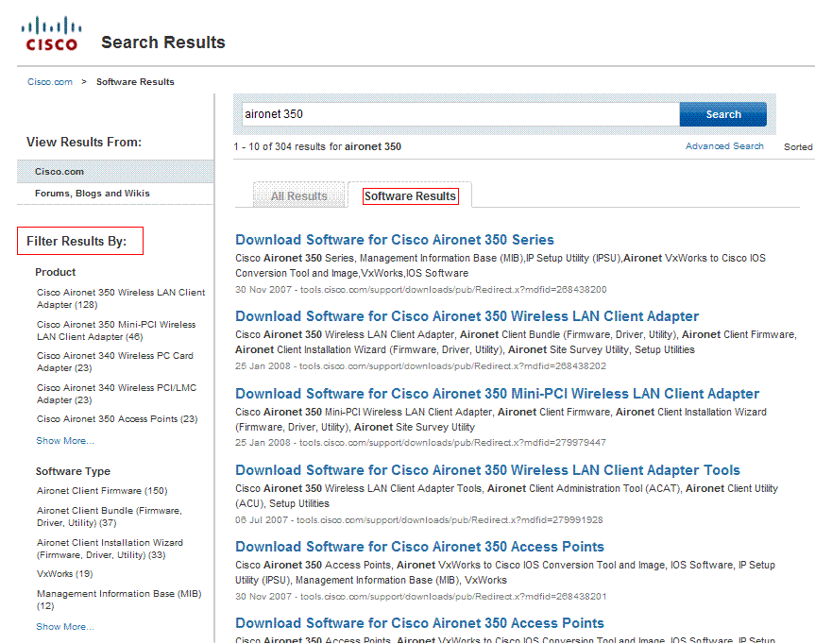Click the Sorted label near Advanced Search
Screen dimensions: 815x644
tap(798, 146)
